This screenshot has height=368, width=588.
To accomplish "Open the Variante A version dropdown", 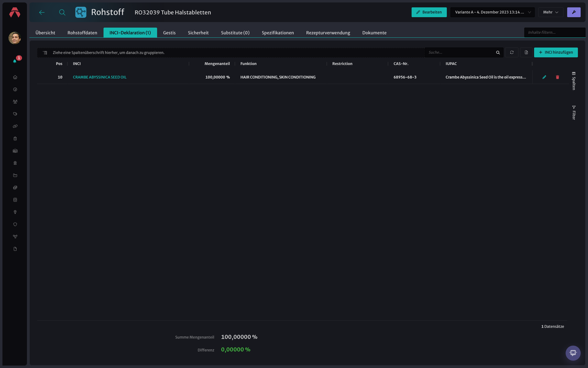I will (492, 12).
